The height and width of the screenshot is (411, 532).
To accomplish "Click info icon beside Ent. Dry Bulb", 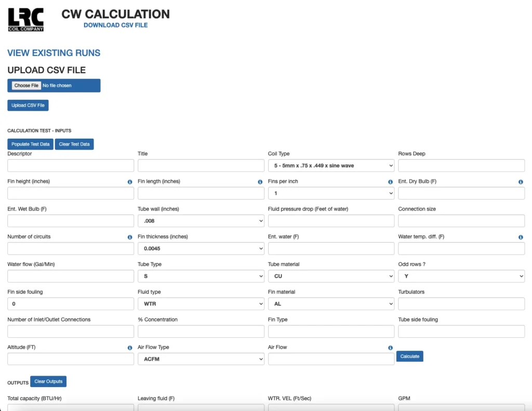I will [521, 182].
